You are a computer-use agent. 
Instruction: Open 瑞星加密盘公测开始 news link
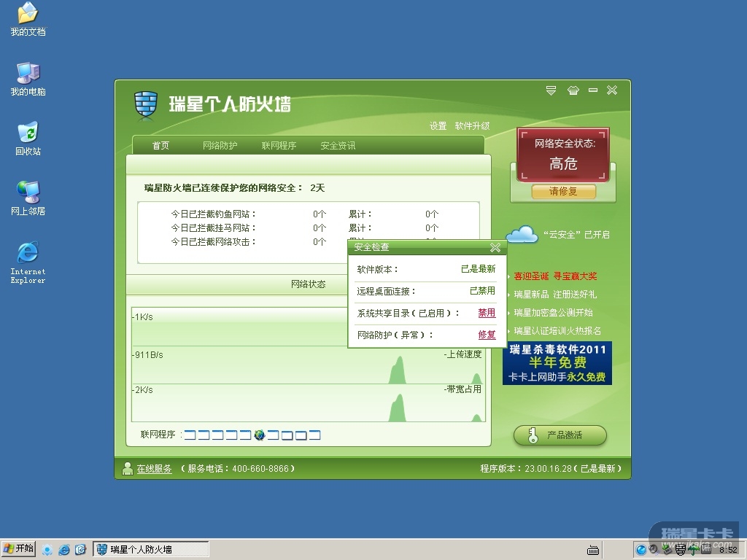point(554,312)
